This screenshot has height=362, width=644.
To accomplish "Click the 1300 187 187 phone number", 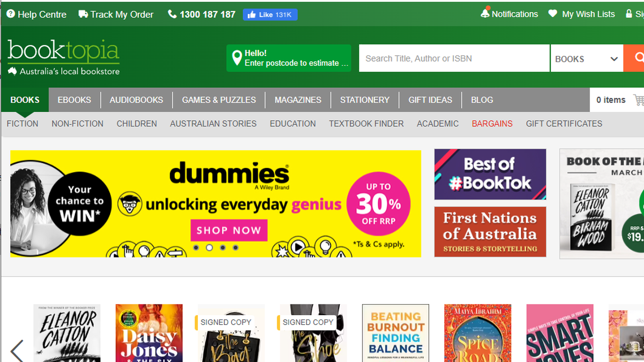I will (x=208, y=15).
